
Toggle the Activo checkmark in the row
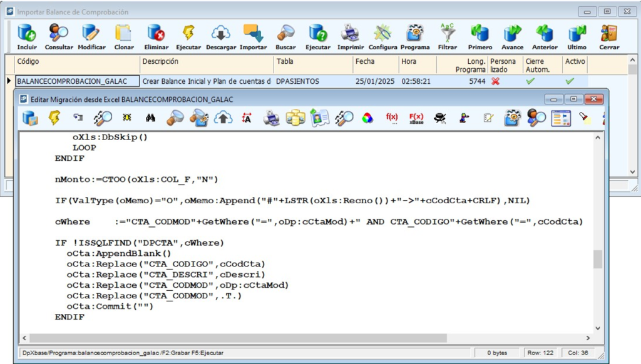[569, 81]
